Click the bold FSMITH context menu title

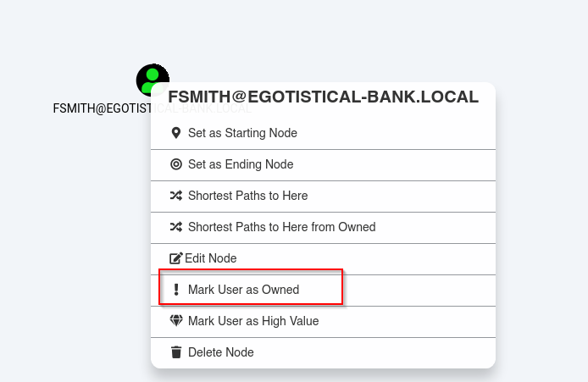324,97
